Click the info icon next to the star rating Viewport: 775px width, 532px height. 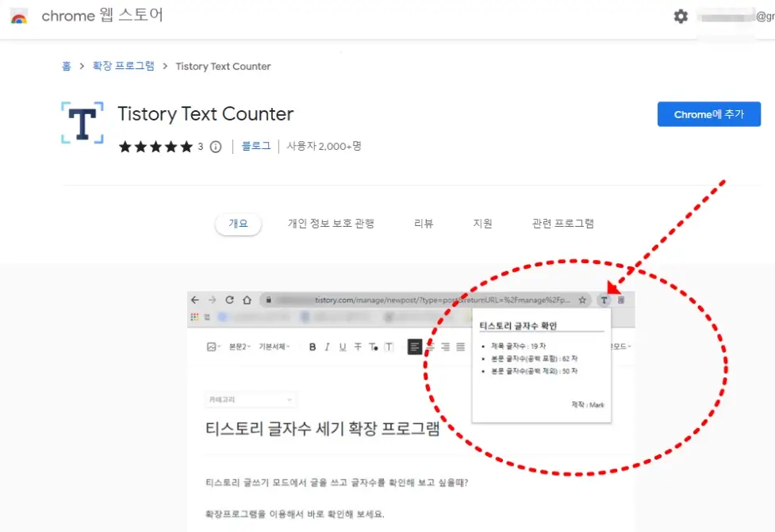tap(214, 145)
